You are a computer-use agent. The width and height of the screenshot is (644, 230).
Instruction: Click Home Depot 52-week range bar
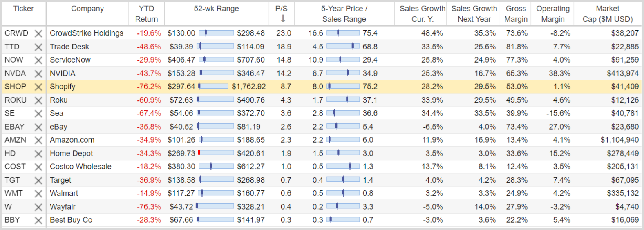click(216, 153)
